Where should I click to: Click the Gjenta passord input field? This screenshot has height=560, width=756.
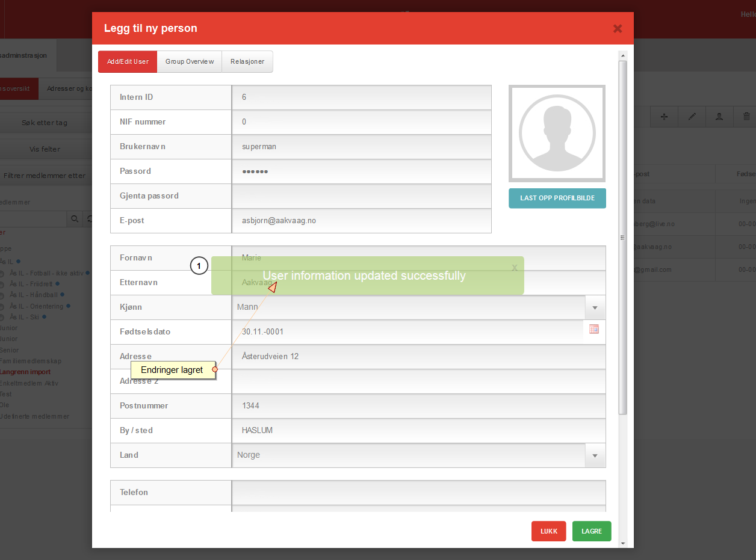[x=362, y=196]
